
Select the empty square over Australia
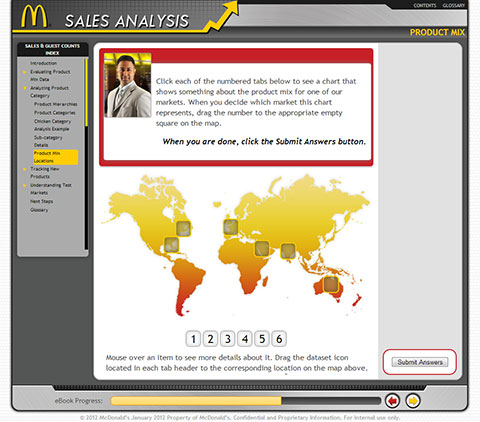[x=331, y=284]
